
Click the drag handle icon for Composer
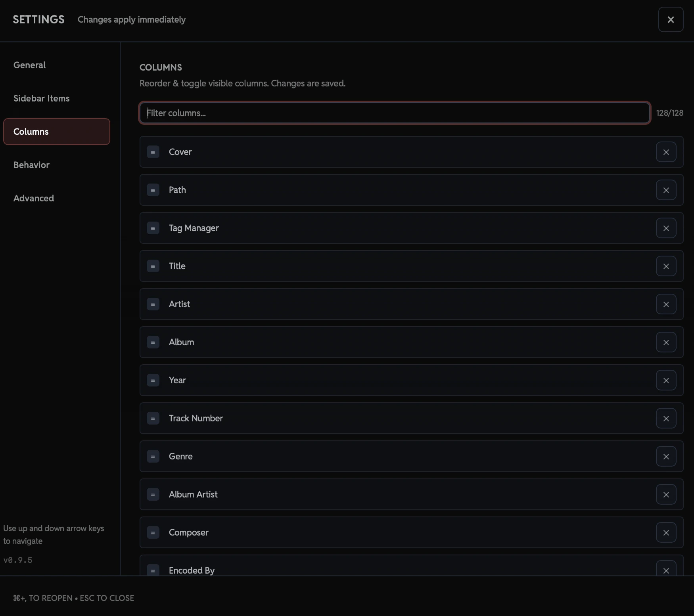point(153,533)
